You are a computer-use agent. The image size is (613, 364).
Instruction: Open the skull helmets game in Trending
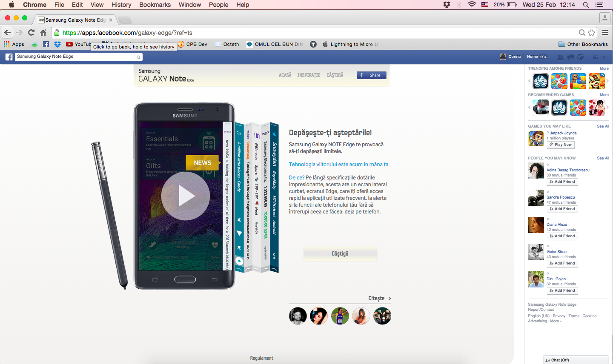coord(541,81)
